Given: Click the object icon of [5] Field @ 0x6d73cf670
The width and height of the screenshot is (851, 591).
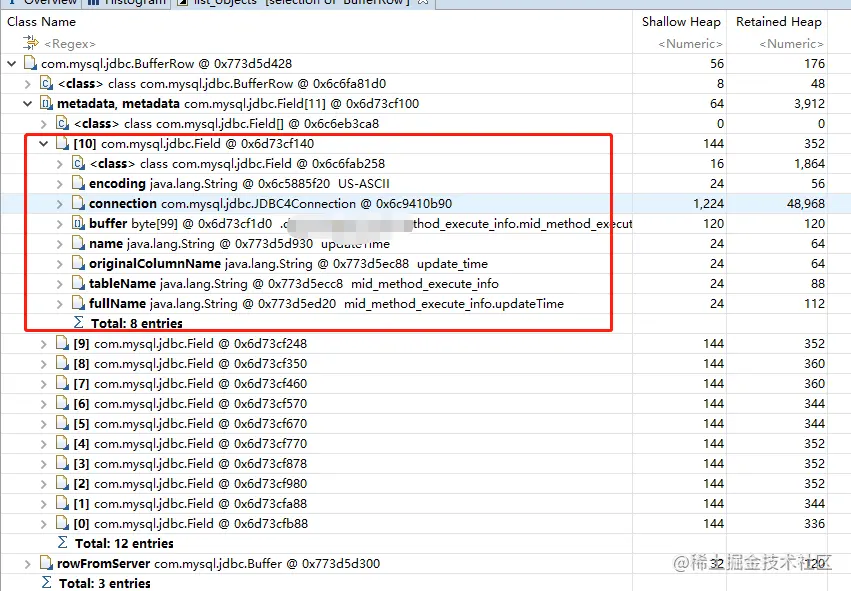Looking at the screenshot, I should click(62, 423).
